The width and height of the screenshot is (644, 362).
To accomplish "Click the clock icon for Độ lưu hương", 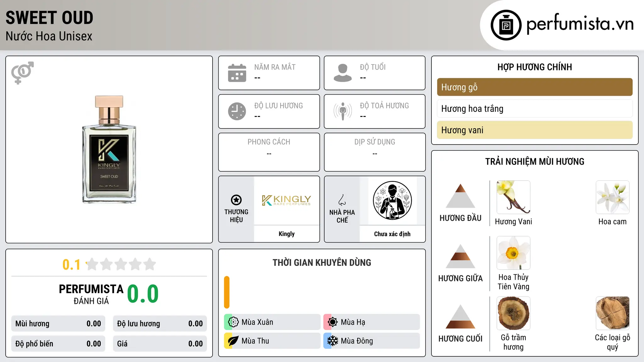I will (237, 111).
